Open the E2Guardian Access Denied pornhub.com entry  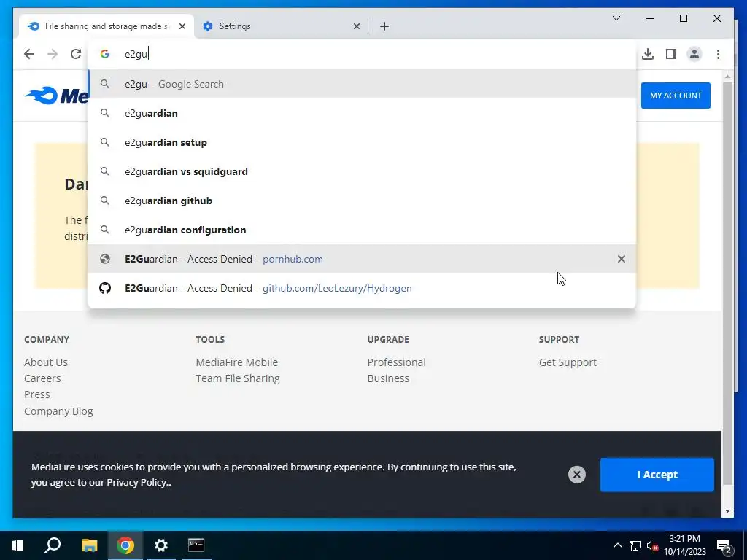(362, 259)
